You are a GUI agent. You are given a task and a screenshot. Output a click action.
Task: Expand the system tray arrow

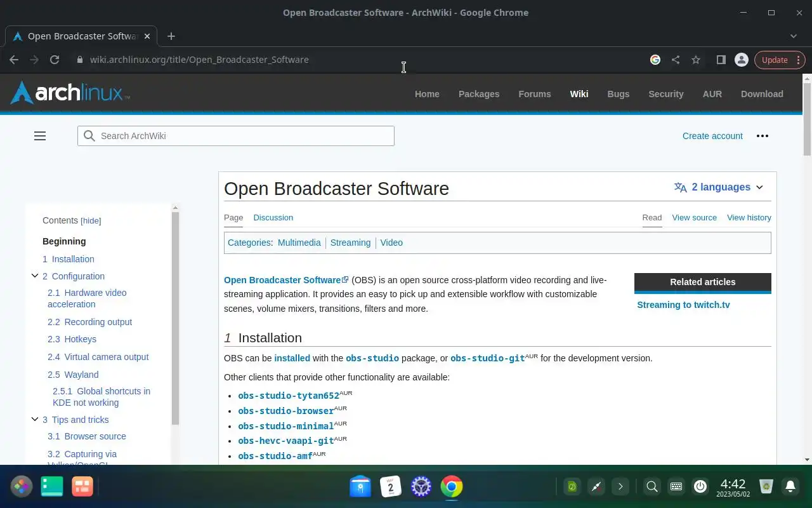click(x=620, y=486)
